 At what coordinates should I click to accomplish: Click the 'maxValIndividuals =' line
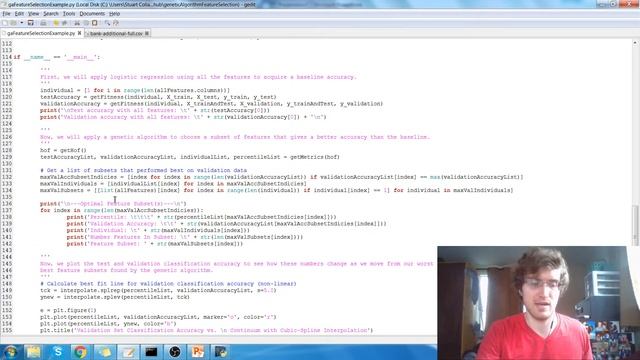click(x=173, y=184)
